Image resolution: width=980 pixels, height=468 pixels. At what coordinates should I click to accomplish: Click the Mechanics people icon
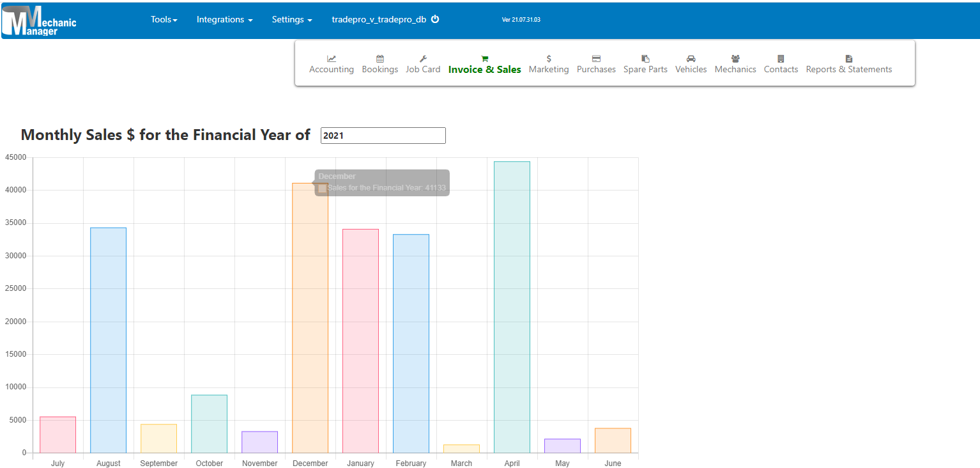tap(735, 58)
